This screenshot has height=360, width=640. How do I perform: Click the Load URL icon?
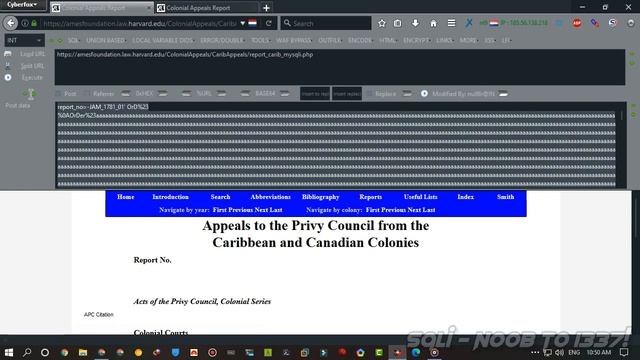pyautogui.click(x=8, y=54)
